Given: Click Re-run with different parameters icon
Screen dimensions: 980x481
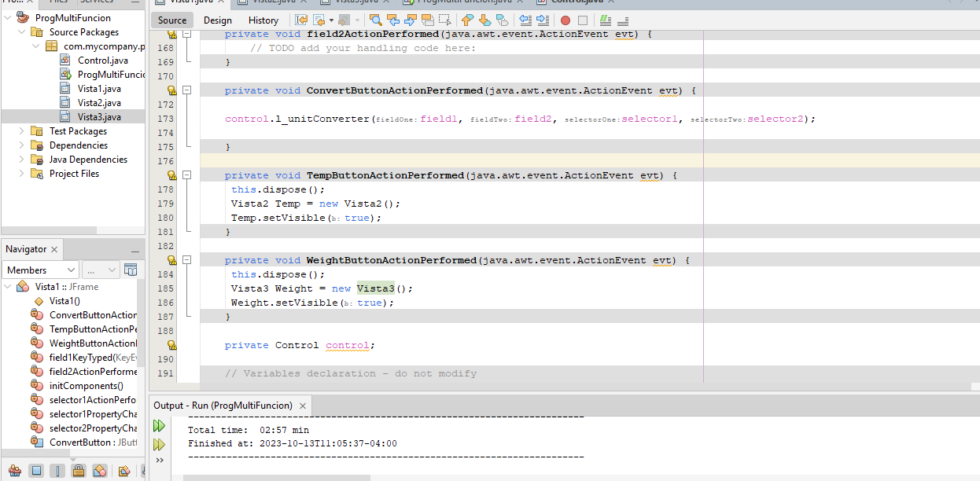Looking at the screenshot, I should (x=160, y=444).
